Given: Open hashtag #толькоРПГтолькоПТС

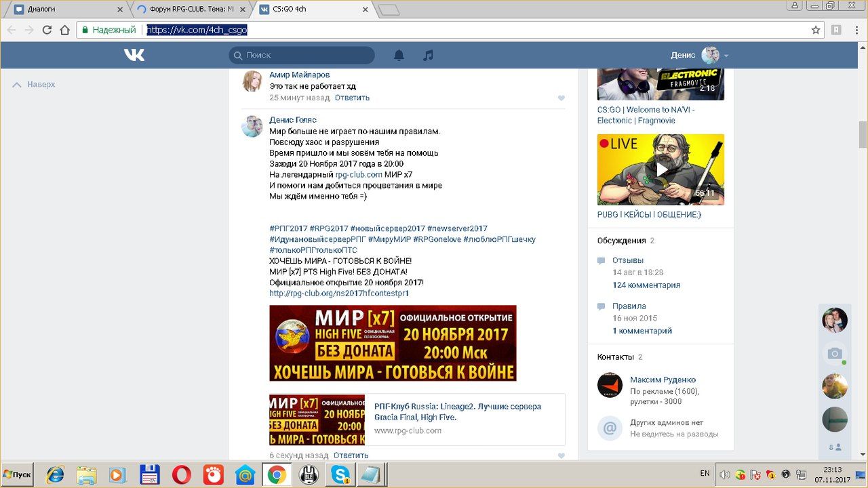Looking at the screenshot, I should [313, 251].
